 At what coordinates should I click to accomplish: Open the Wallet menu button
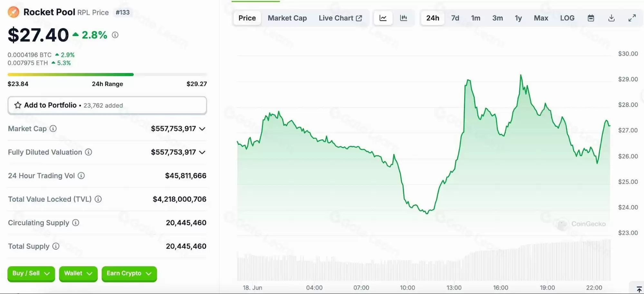pos(78,273)
